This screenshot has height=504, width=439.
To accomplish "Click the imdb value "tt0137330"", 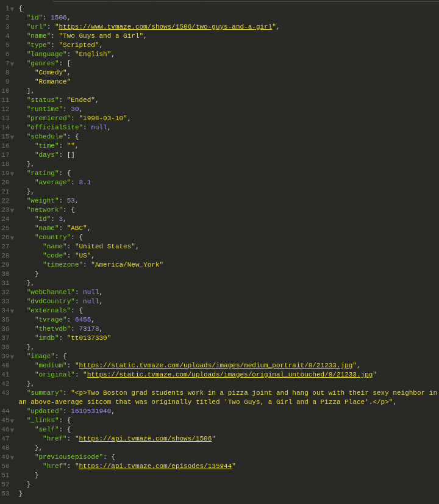I will [89, 338].
